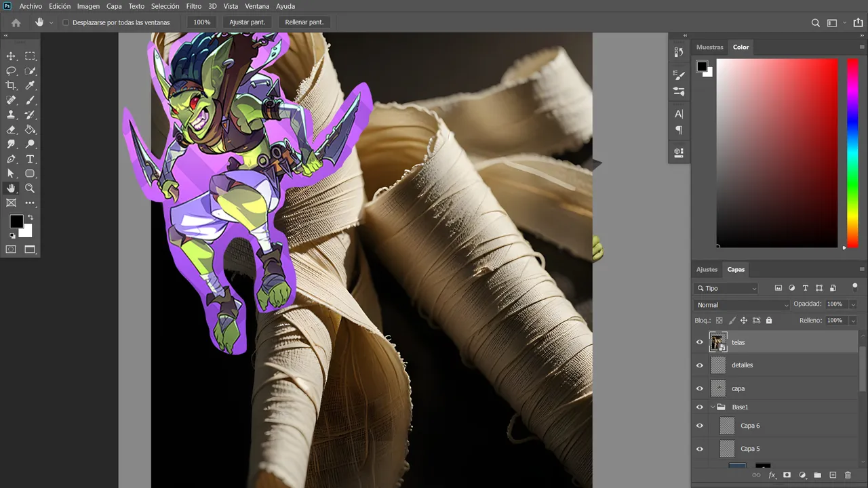Select the Move tool

(11, 56)
